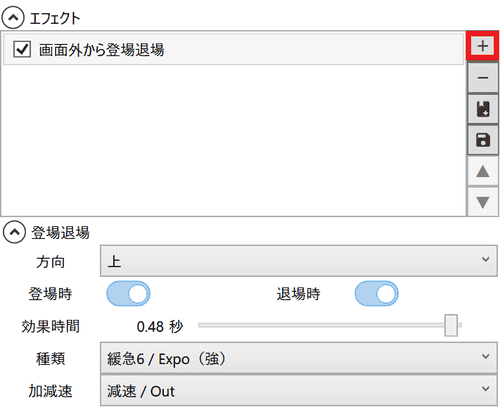Image resolution: width=500 pixels, height=409 pixels.
Task: Open the 加減速 dropdown showing 減速 / Out
Action: click(299, 391)
